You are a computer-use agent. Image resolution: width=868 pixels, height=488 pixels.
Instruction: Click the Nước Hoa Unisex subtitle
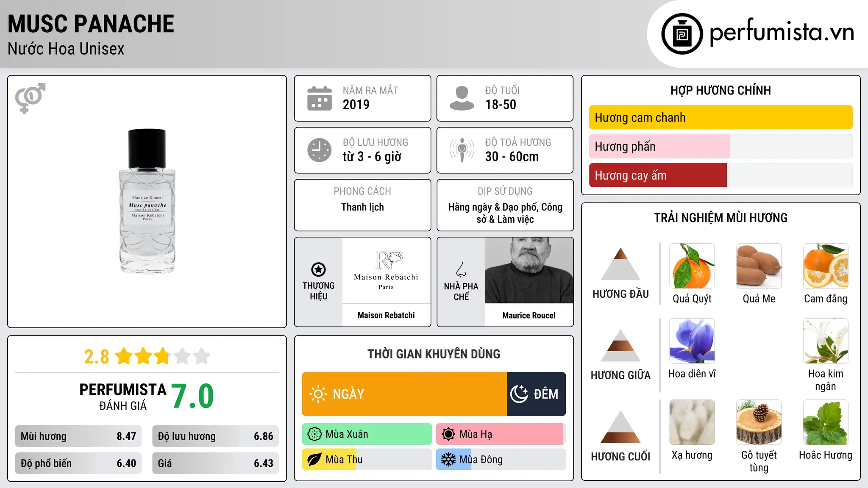(66, 49)
